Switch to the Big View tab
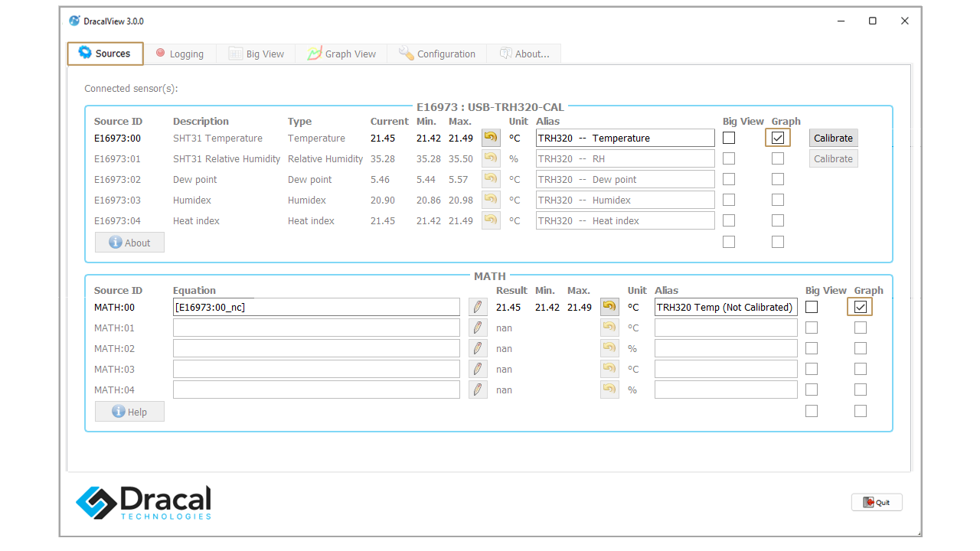 click(x=256, y=54)
